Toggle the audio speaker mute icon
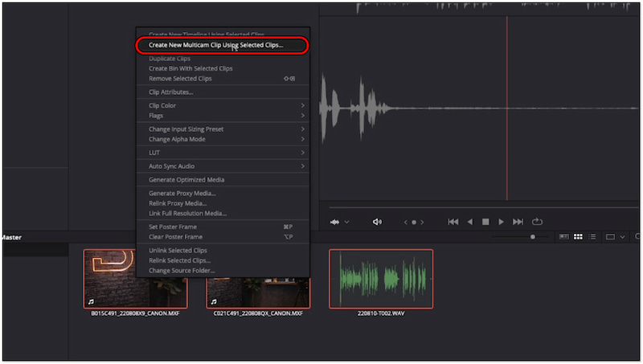This screenshot has width=643, height=364. click(x=378, y=222)
